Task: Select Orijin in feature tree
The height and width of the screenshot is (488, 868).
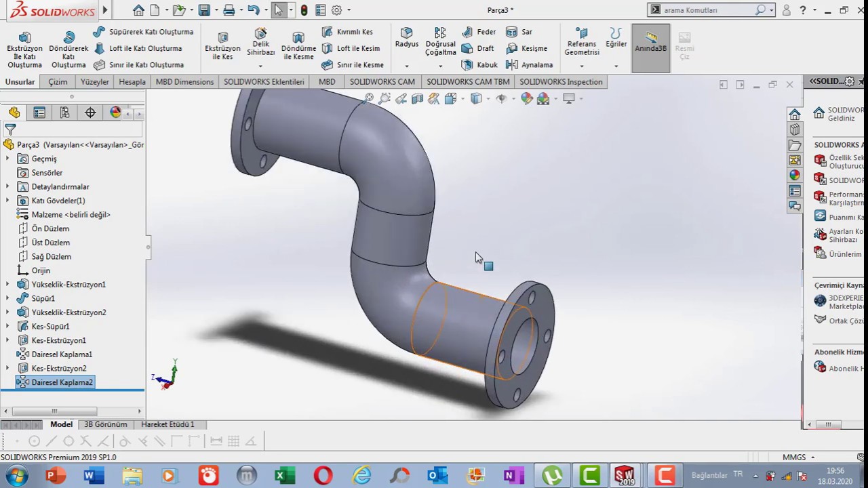Action: coord(41,270)
